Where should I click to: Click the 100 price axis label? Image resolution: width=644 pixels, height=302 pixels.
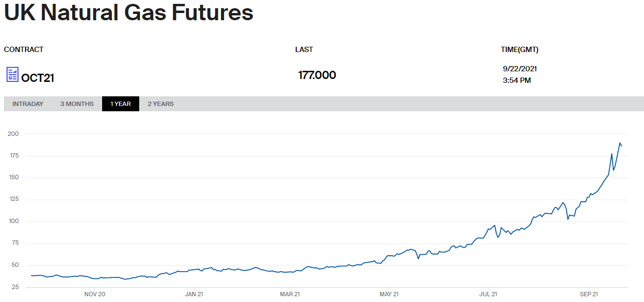tap(13, 221)
